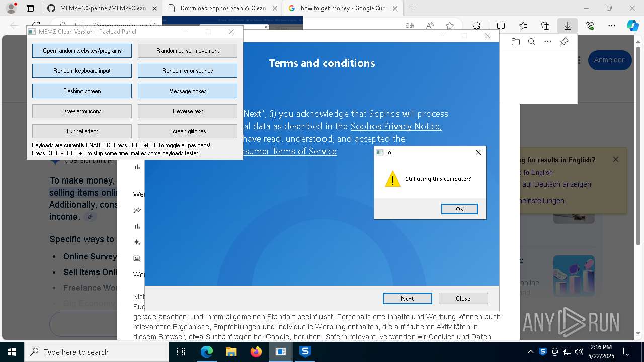Toggle 'Draw error icons' payload
Viewport: 644px width, 362px height.
pos(82,111)
